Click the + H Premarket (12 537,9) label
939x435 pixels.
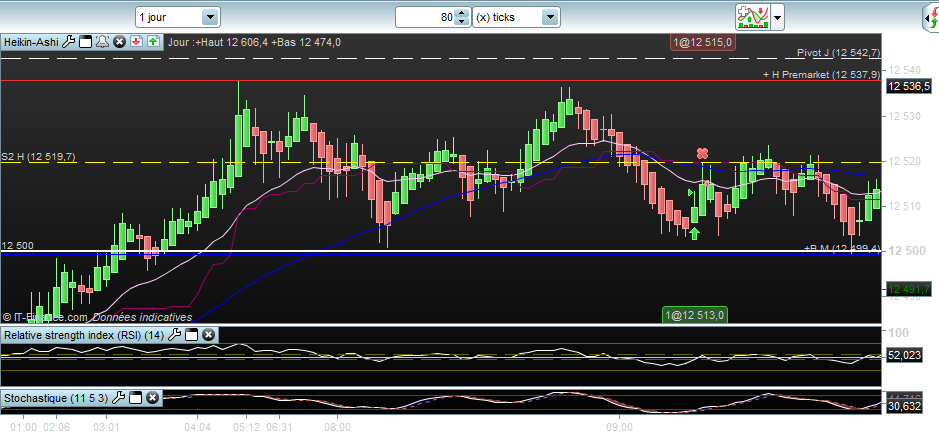click(822, 74)
